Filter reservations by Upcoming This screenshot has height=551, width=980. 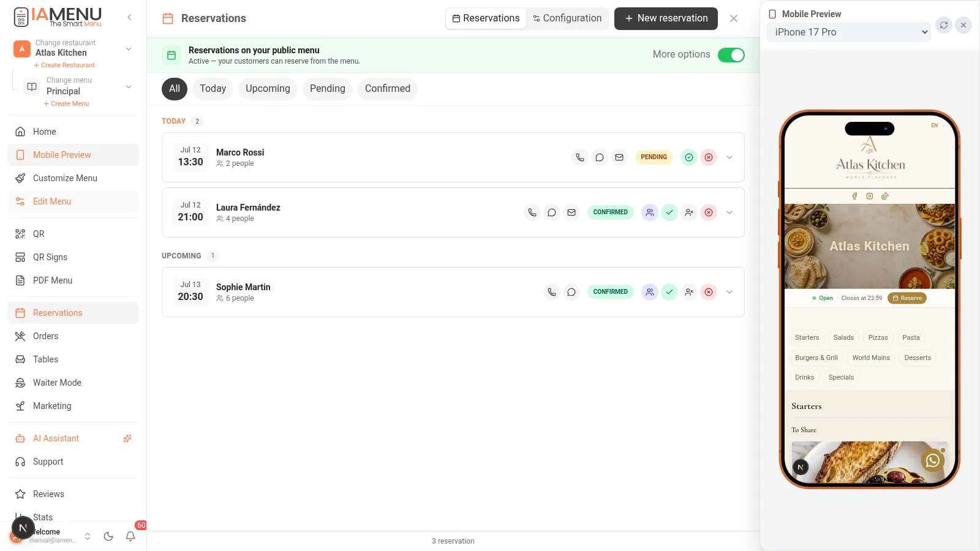(268, 89)
